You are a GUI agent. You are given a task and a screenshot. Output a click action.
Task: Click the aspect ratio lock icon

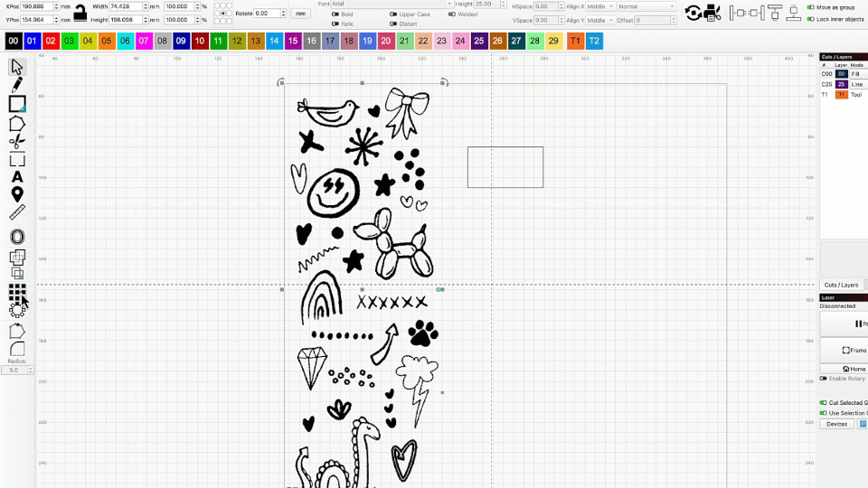pyautogui.click(x=80, y=13)
